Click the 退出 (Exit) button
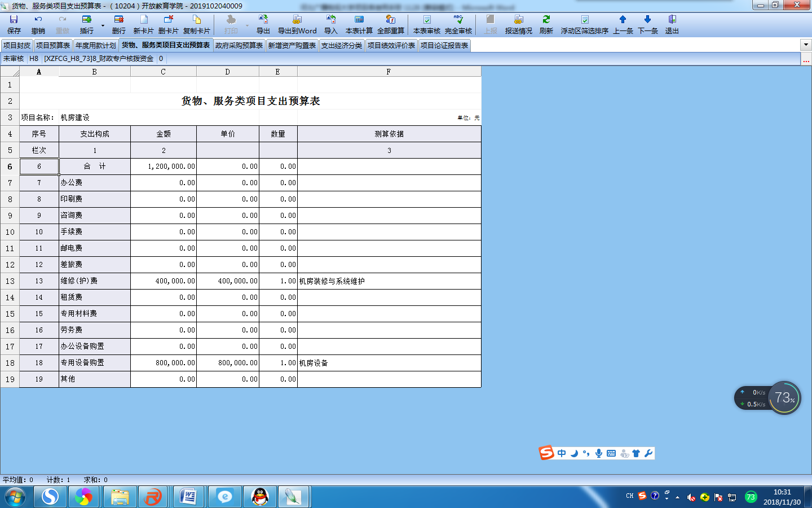This screenshot has width=812, height=508. pos(672,24)
